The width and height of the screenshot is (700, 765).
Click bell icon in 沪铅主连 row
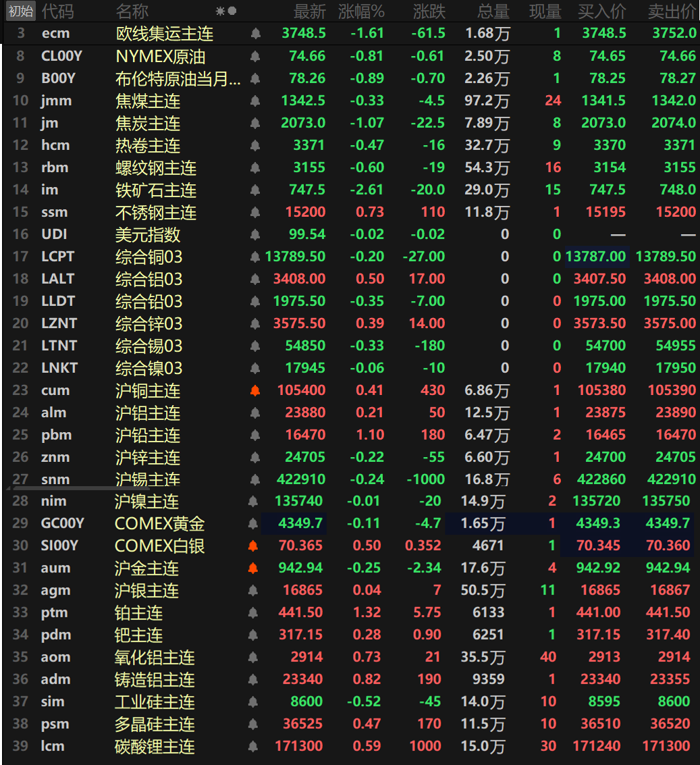click(254, 436)
